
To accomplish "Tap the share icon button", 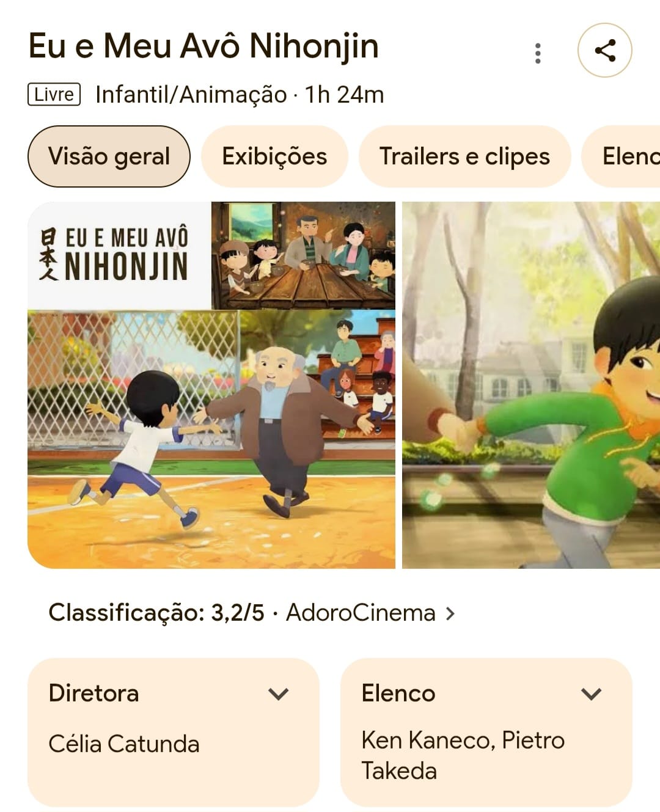I will [604, 50].
